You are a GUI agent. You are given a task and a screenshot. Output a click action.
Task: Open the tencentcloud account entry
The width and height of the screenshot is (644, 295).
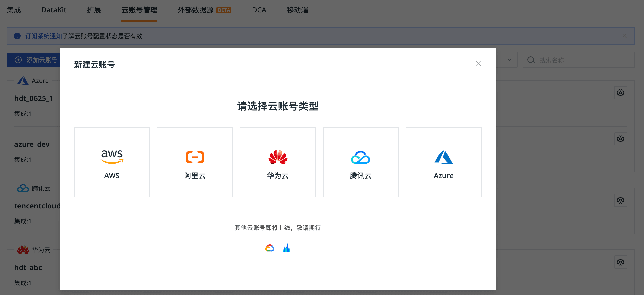[37, 206]
